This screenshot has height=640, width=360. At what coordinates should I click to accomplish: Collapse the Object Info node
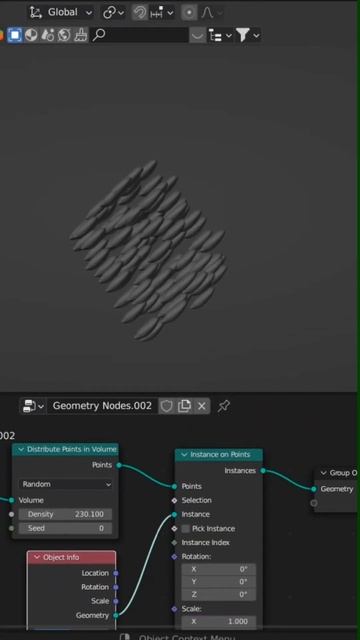click(37, 557)
